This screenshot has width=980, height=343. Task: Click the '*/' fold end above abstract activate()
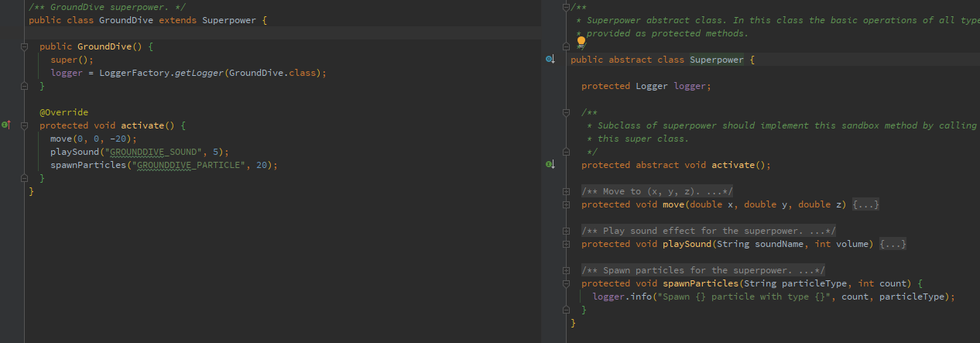click(x=567, y=152)
